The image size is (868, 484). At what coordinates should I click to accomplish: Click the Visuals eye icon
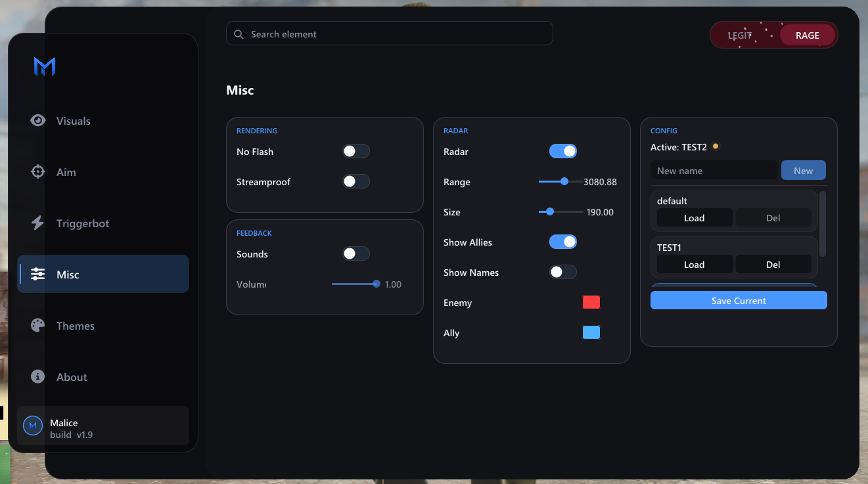pos(38,120)
